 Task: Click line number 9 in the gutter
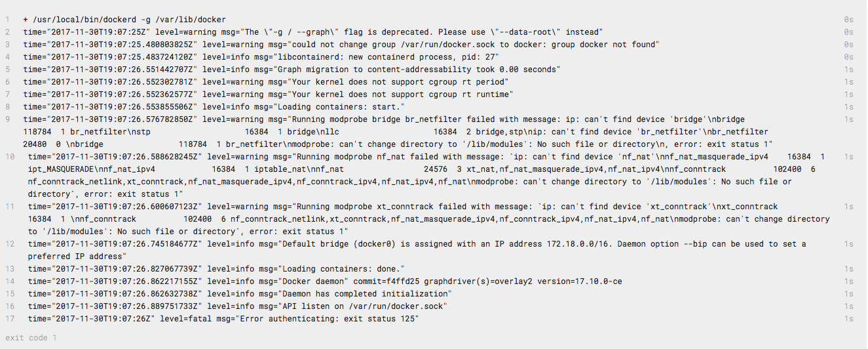tap(7, 119)
